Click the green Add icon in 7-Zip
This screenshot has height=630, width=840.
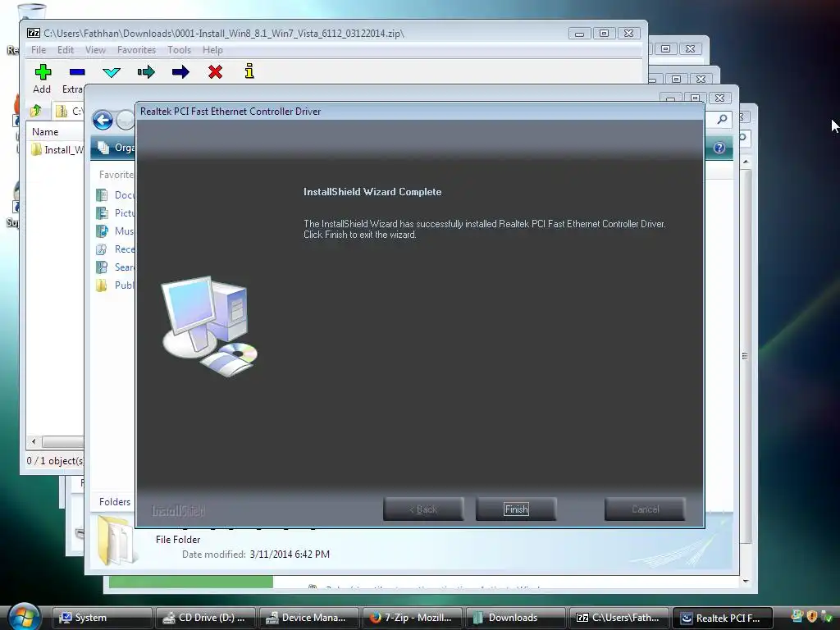pyautogui.click(x=43, y=72)
